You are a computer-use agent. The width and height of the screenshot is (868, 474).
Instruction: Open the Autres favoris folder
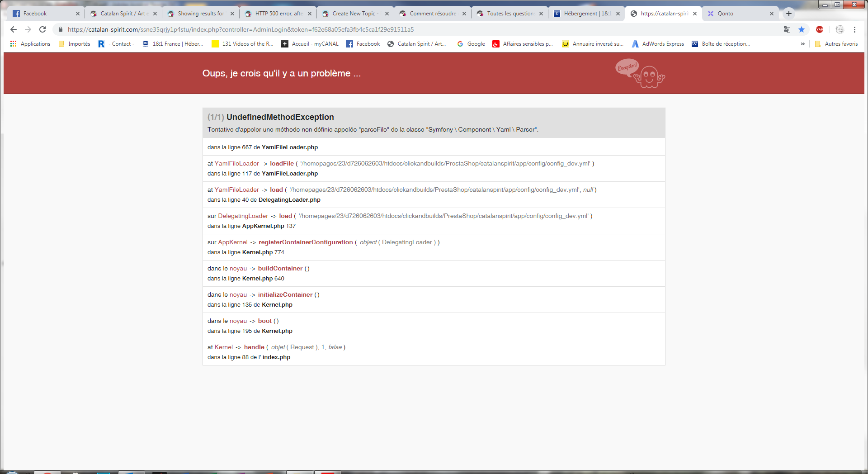point(836,44)
